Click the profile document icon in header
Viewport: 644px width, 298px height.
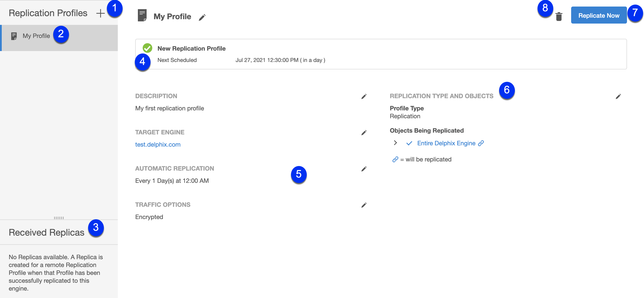(x=142, y=16)
